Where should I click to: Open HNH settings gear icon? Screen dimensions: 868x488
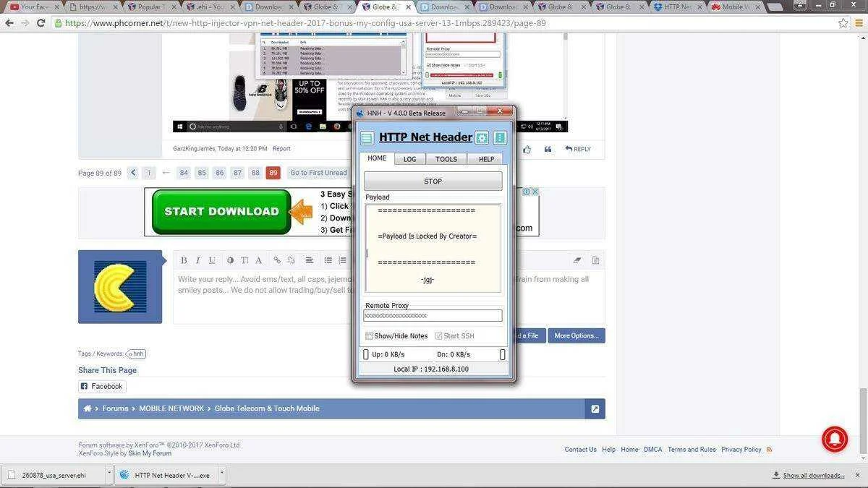click(482, 138)
